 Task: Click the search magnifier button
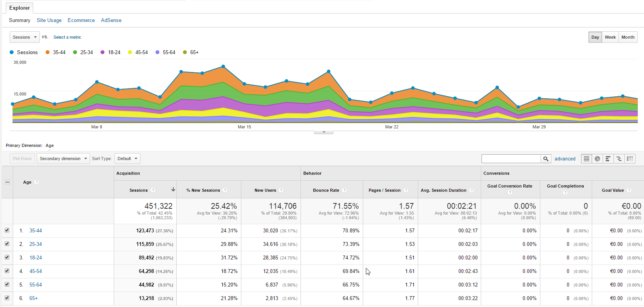pyautogui.click(x=546, y=159)
